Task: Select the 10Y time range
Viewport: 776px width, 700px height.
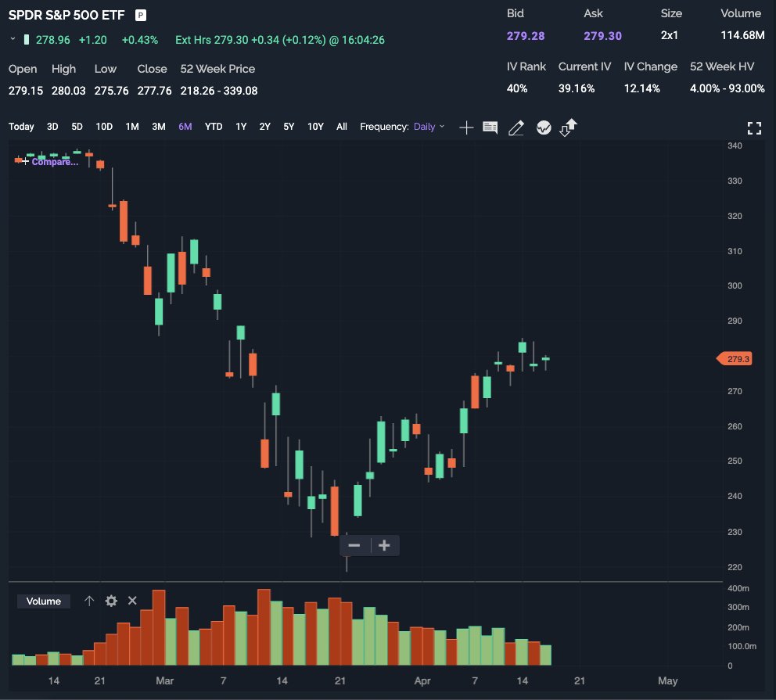Action: pyautogui.click(x=316, y=127)
